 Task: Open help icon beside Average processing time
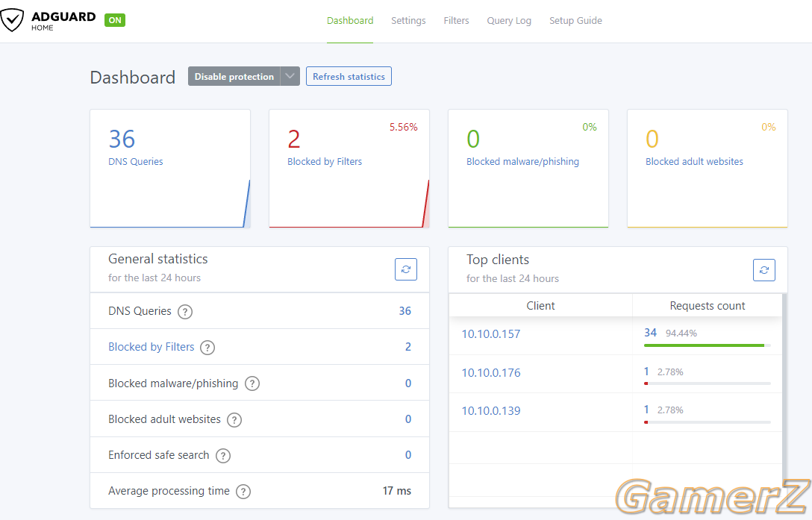click(243, 492)
